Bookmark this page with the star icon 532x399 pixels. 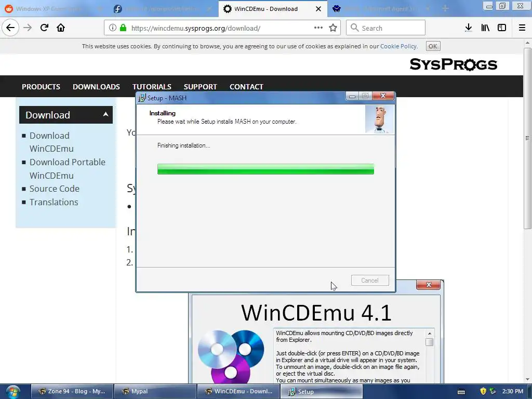[333, 28]
